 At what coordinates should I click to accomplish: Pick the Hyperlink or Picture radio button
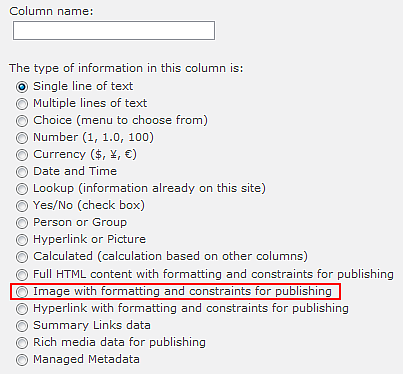point(22,240)
